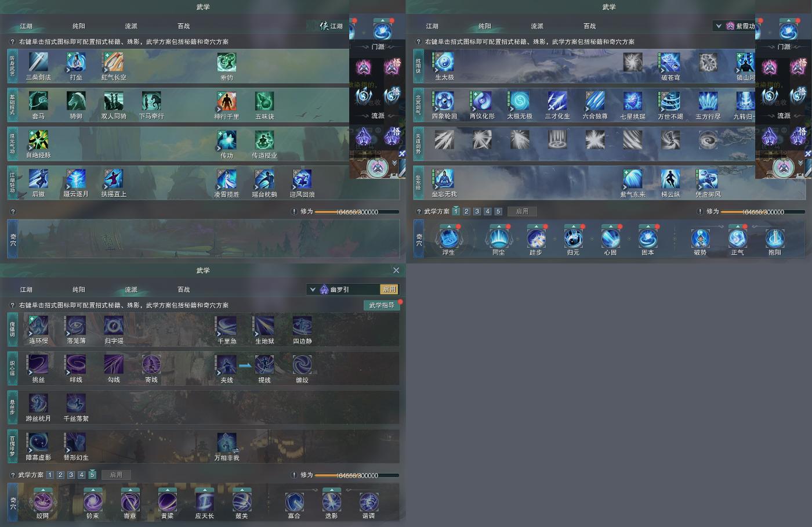Screen dimensions: 812x527
Task: Open the 垂钓 fishing skill
Action: click(x=227, y=63)
